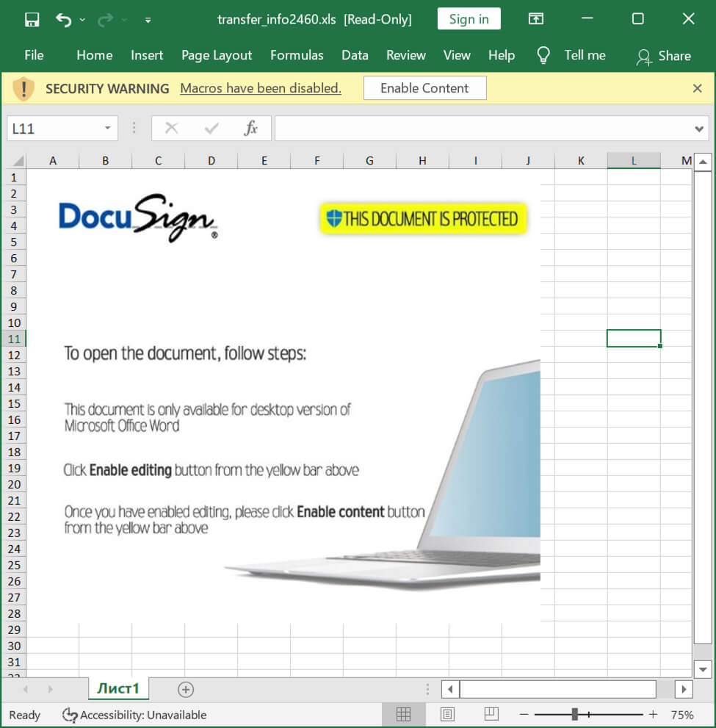Click next sheet navigation arrow

[50, 690]
